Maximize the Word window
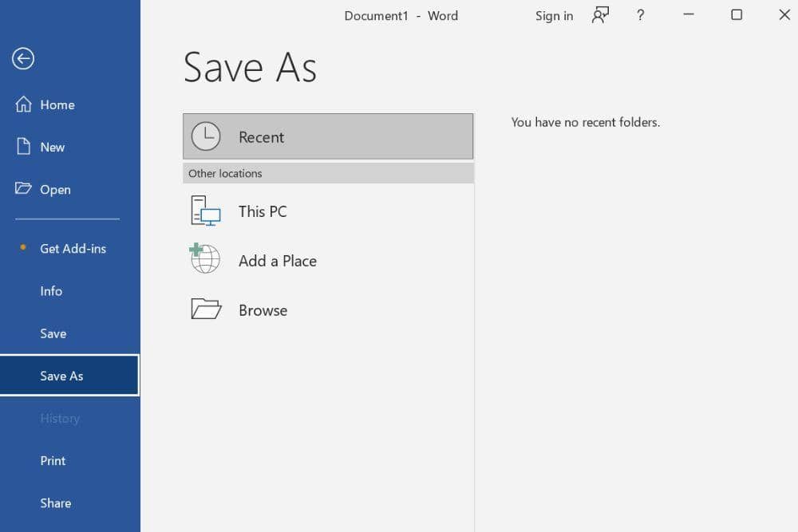The height and width of the screenshot is (532, 798). (x=737, y=15)
